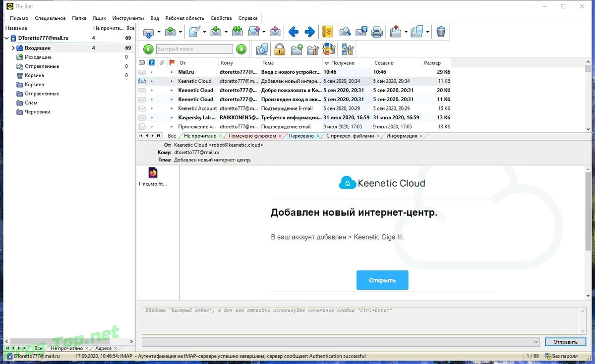Open new message dropdown arrow
This screenshot has height=364, width=595.
[x=204, y=32]
